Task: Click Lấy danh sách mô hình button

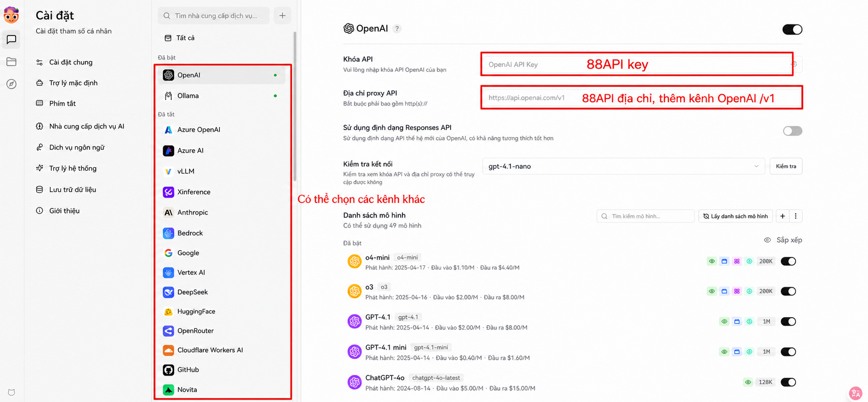Action: point(735,216)
